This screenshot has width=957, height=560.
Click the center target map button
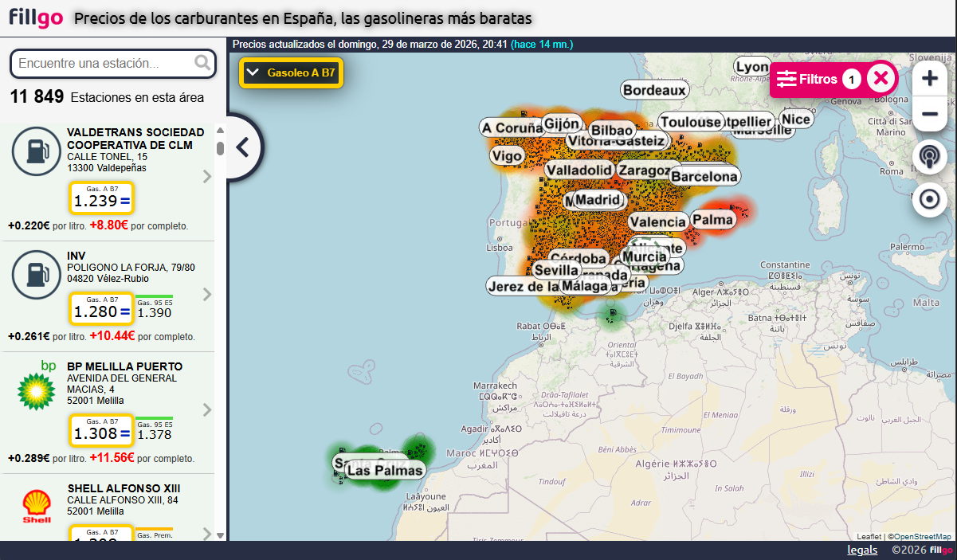click(x=929, y=199)
